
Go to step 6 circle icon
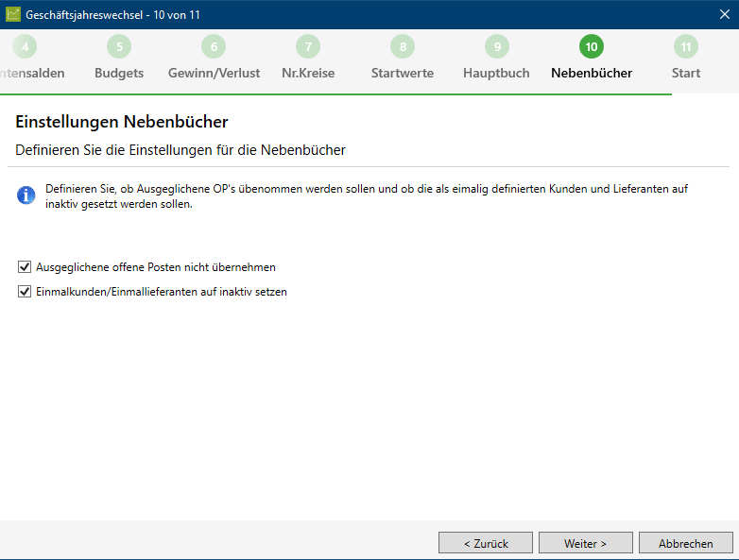click(x=214, y=46)
